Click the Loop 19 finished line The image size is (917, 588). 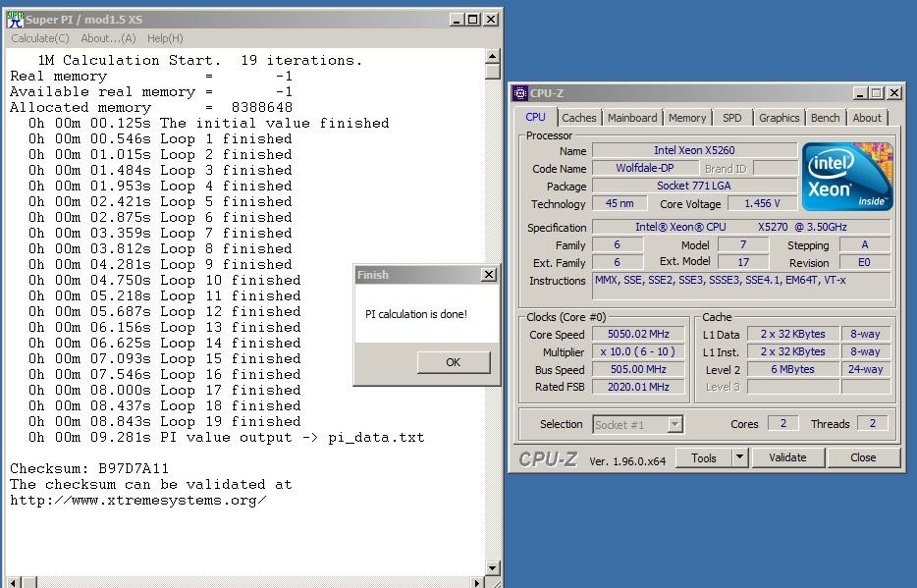[x=164, y=421]
